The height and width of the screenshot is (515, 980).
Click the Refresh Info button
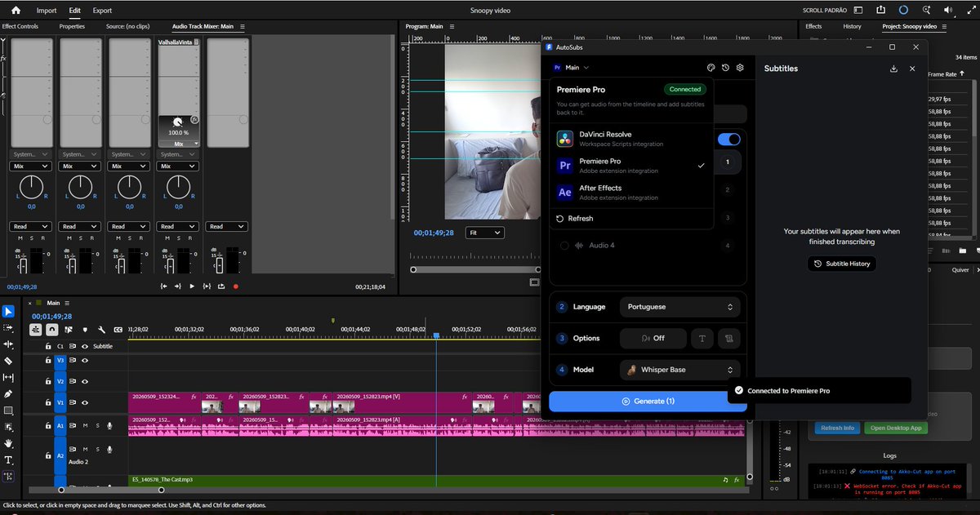click(837, 428)
